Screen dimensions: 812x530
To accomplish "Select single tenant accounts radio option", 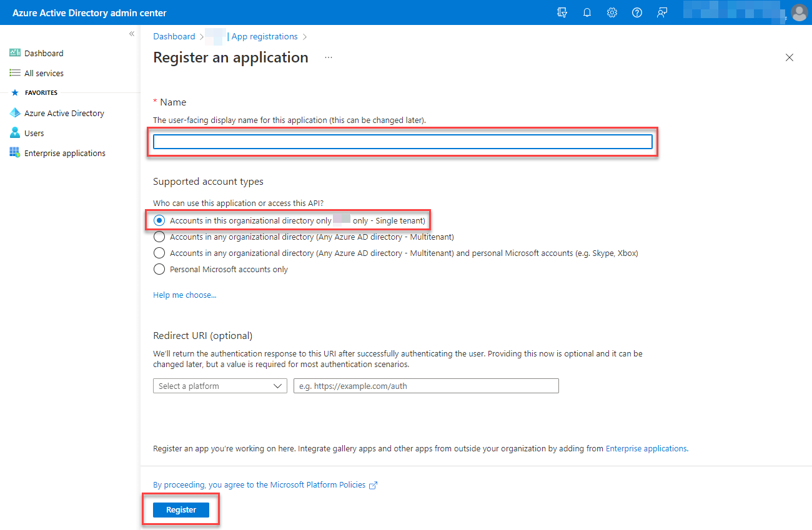I will pyautogui.click(x=159, y=220).
